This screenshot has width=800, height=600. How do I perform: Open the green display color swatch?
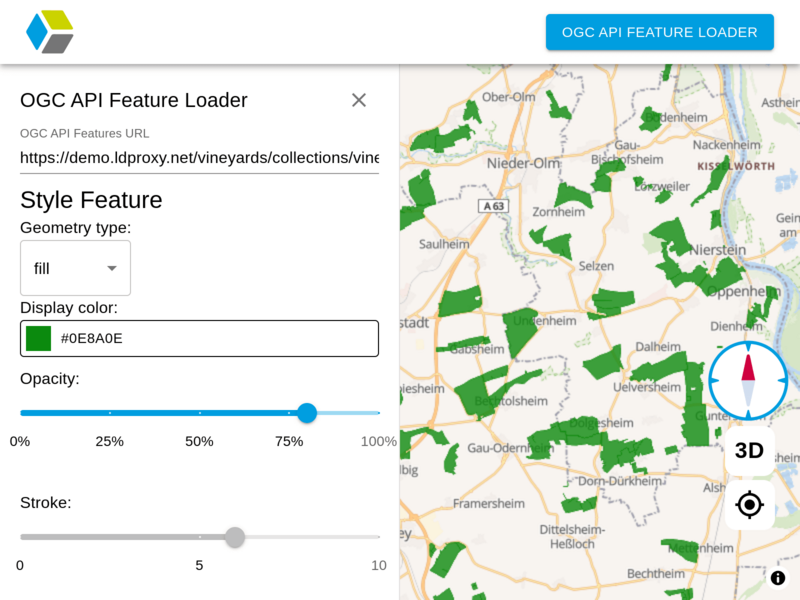[x=38, y=338]
